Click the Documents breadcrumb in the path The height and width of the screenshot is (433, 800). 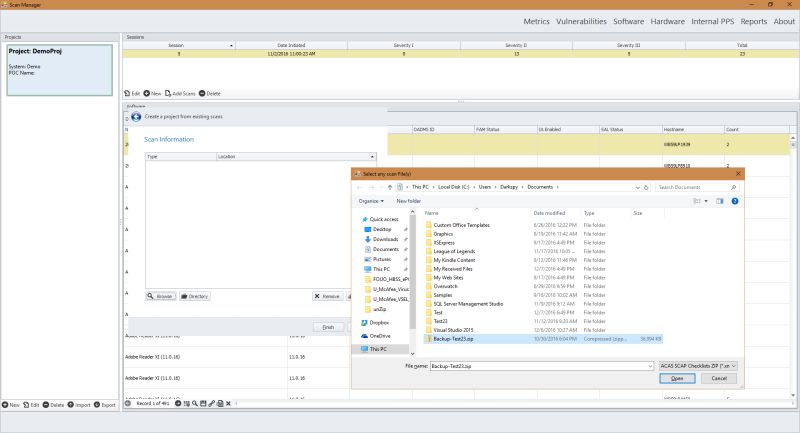540,187
